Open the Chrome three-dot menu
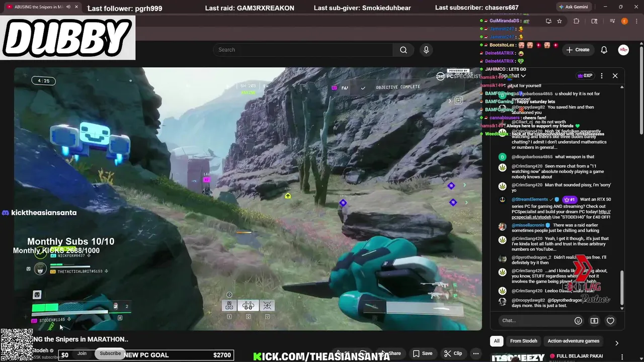 point(636,21)
